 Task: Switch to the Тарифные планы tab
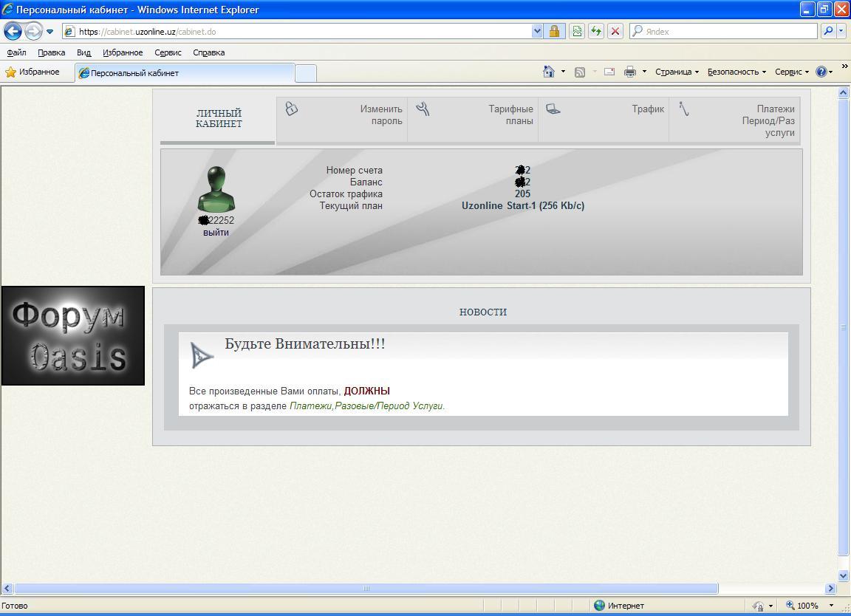510,115
